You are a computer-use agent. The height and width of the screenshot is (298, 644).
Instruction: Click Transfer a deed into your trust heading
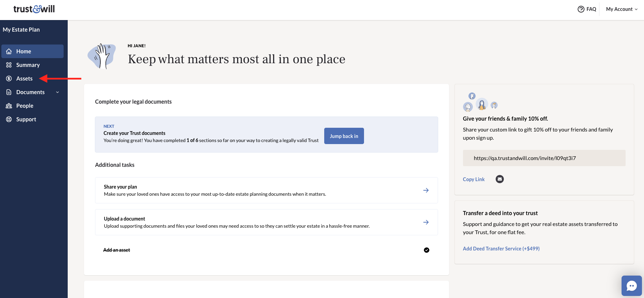500,213
